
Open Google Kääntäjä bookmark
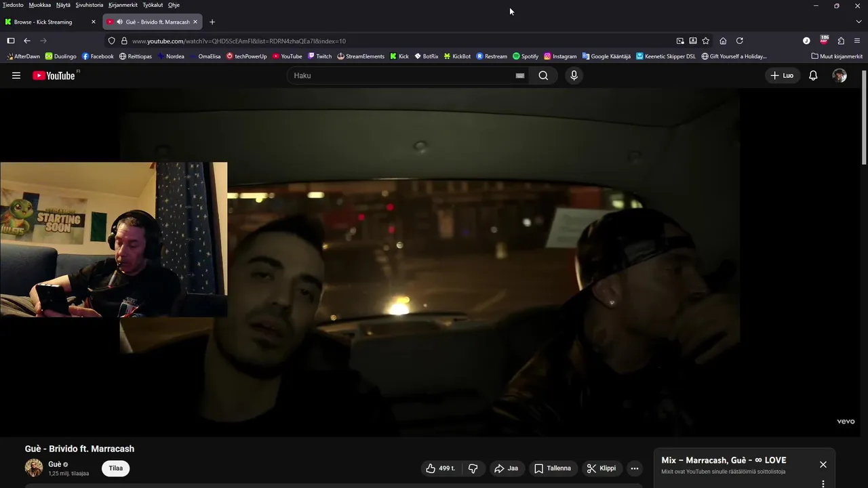[606, 56]
